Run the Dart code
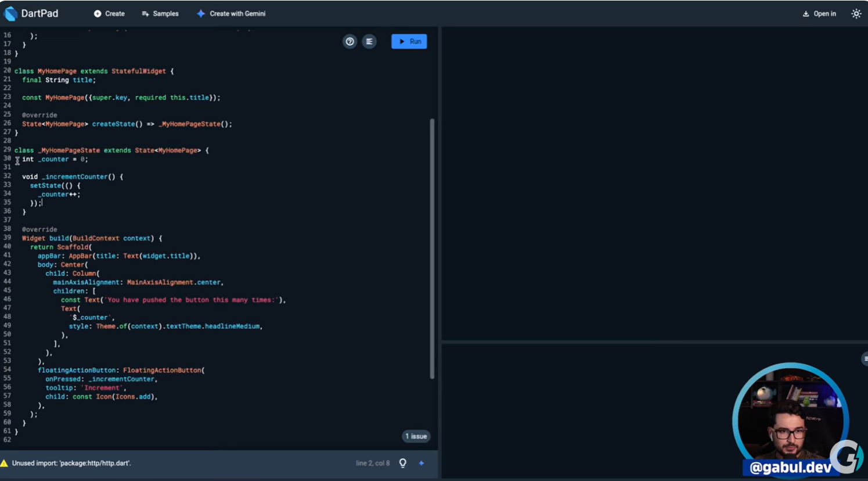Viewport: 868px width, 481px height. (409, 41)
